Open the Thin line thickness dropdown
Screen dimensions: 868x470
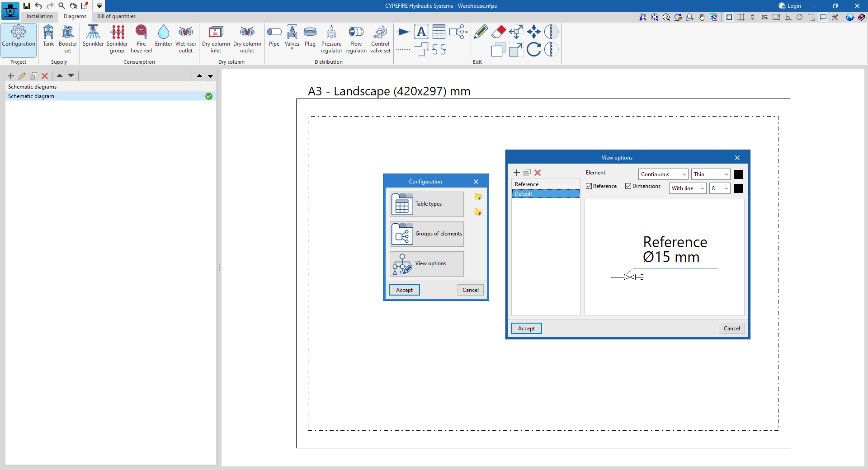711,174
